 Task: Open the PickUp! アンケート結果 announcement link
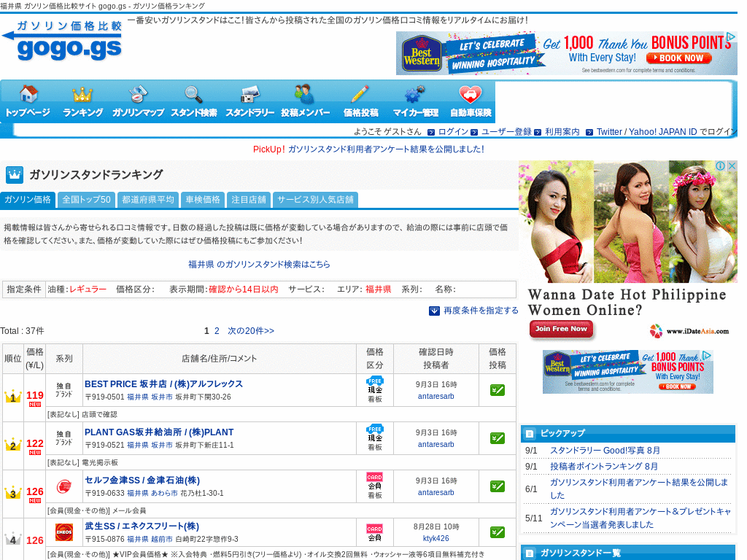tap(386, 149)
